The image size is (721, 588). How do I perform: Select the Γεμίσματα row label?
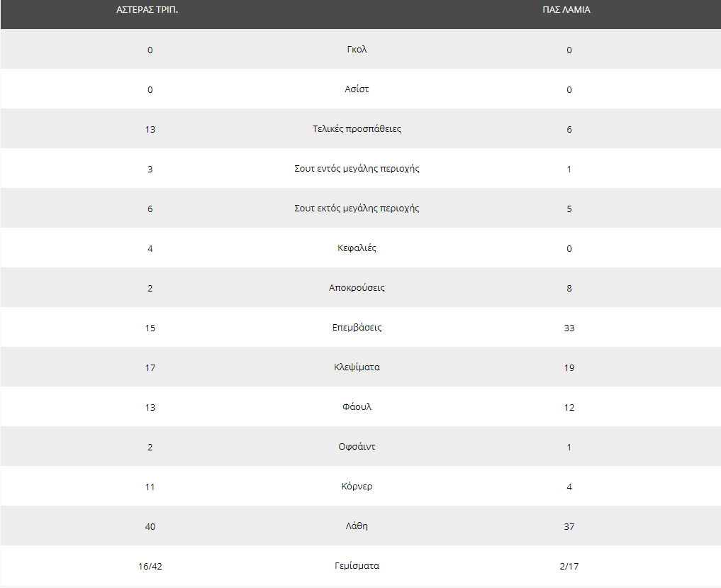[x=357, y=566]
